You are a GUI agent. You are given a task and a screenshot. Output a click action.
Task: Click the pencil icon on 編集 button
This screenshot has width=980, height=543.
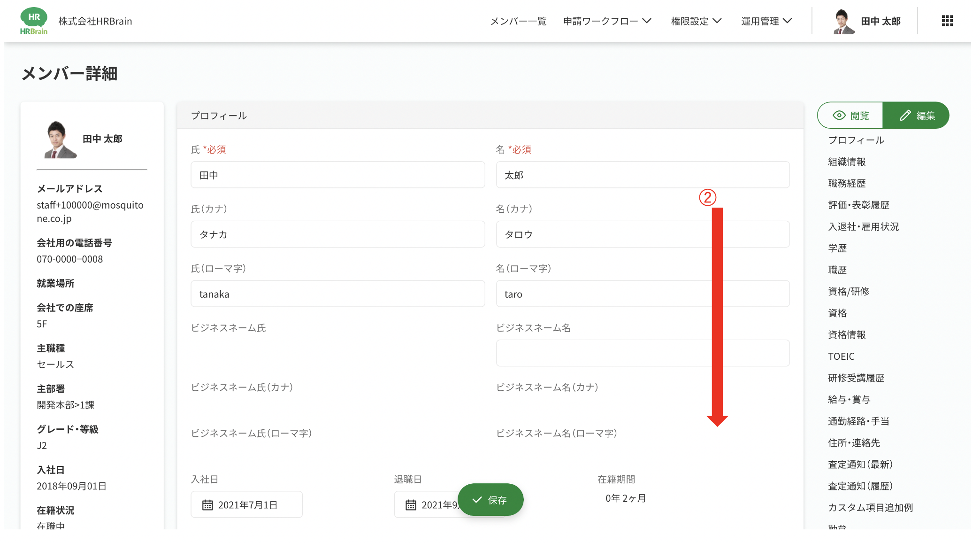pos(905,116)
